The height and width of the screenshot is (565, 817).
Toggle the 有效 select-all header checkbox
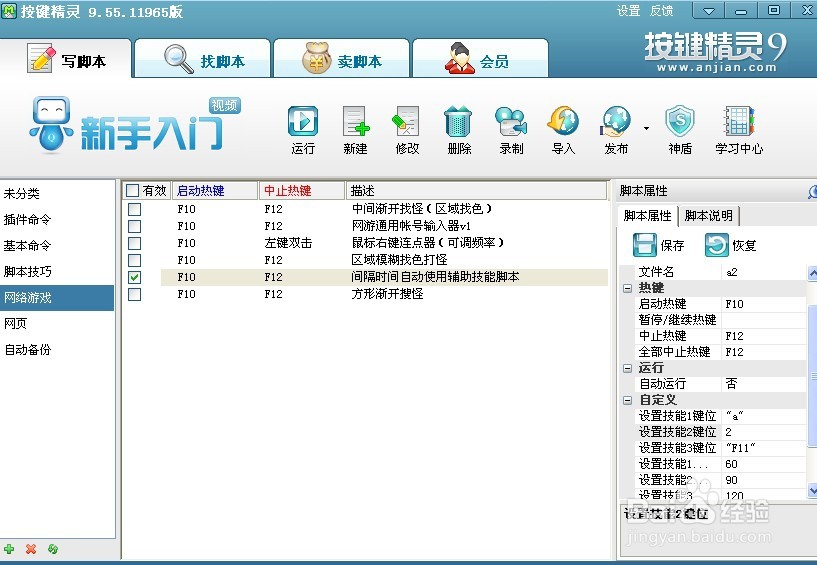(133, 191)
